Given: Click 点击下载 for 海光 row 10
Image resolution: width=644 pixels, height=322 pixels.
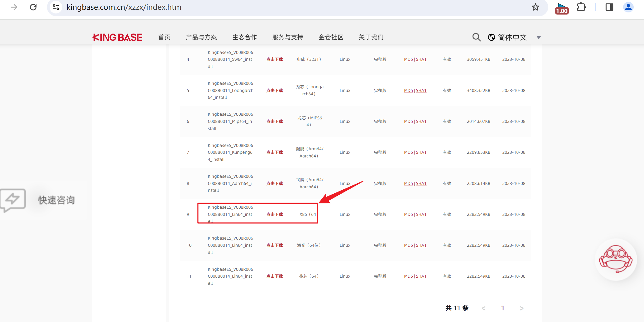Looking at the screenshot, I should click(274, 245).
